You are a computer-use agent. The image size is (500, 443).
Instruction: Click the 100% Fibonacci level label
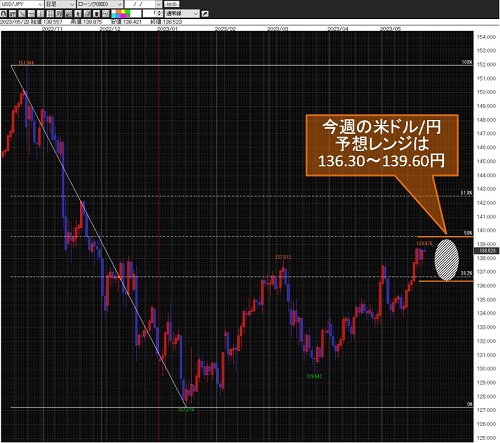[467, 62]
